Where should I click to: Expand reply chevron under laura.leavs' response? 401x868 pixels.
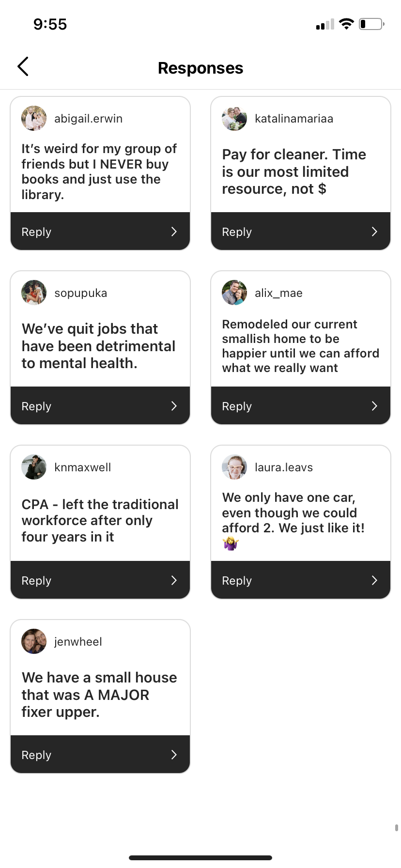tap(374, 580)
